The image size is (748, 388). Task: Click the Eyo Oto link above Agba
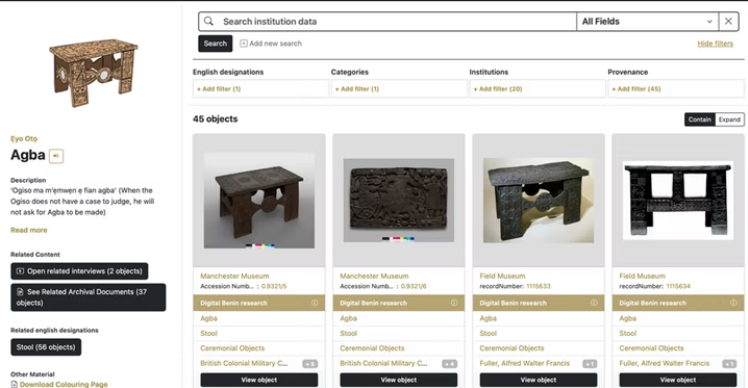pyautogui.click(x=24, y=139)
